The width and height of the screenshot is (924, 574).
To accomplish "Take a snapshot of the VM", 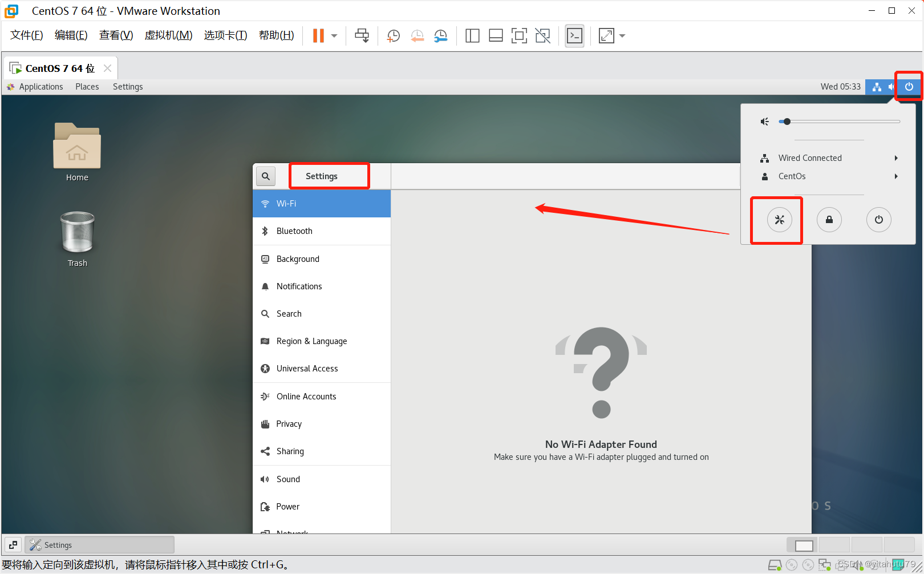I will coord(393,36).
